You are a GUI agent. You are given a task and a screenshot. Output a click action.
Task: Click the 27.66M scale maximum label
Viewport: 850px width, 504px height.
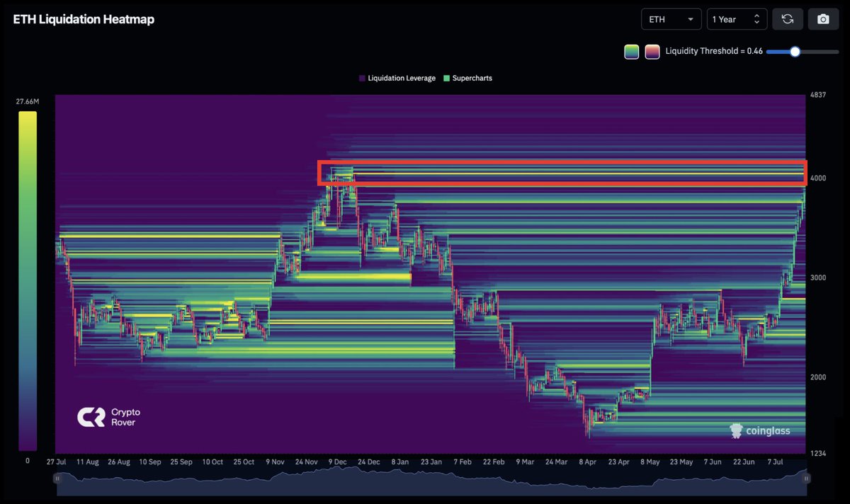(x=28, y=102)
